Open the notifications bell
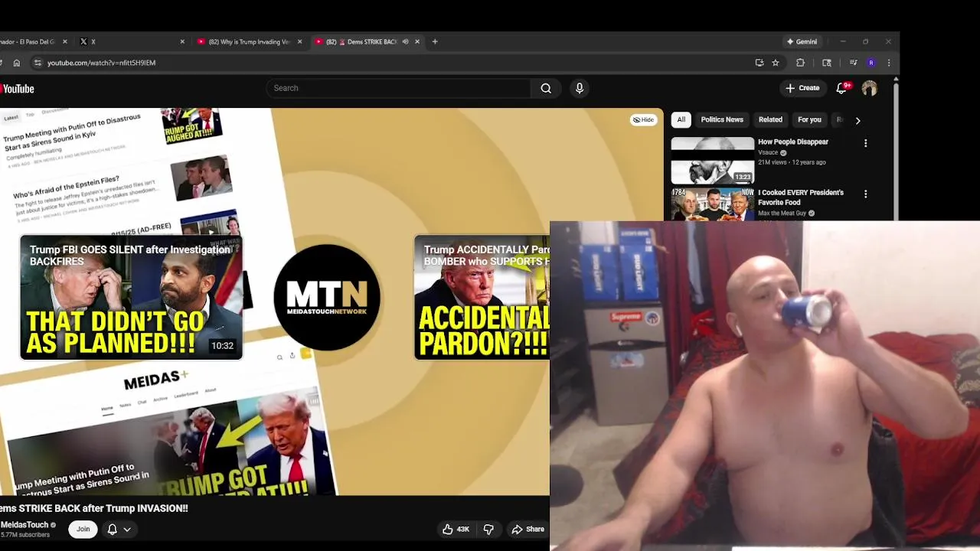The image size is (980, 551). point(841,88)
